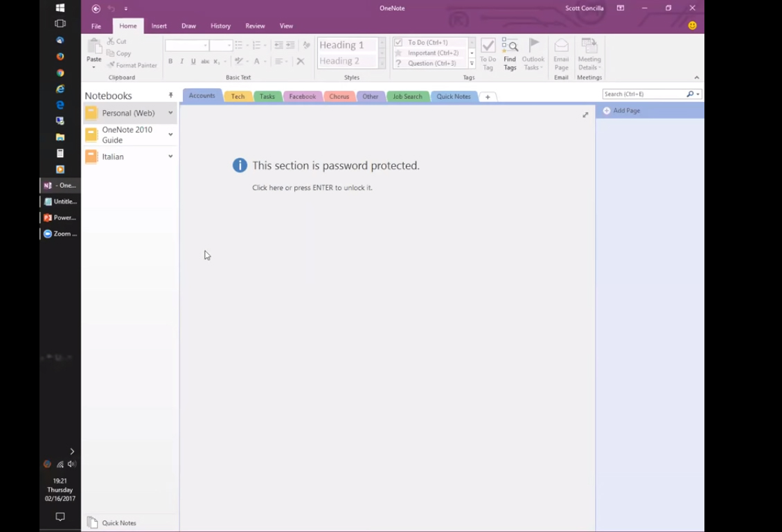The height and width of the screenshot is (532, 782).
Task: Click Cut scissors in Clipboard group
Action: (116, 42)
